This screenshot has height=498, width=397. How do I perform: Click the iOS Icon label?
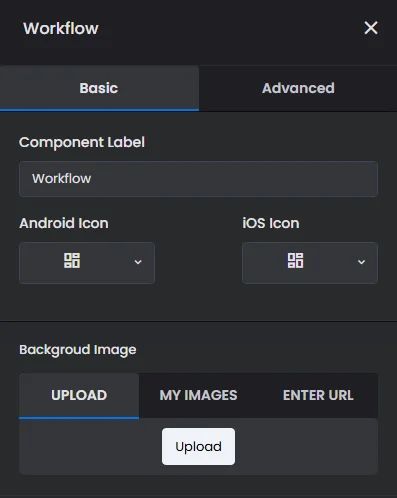pyautogui.click(x=271, y=223)
